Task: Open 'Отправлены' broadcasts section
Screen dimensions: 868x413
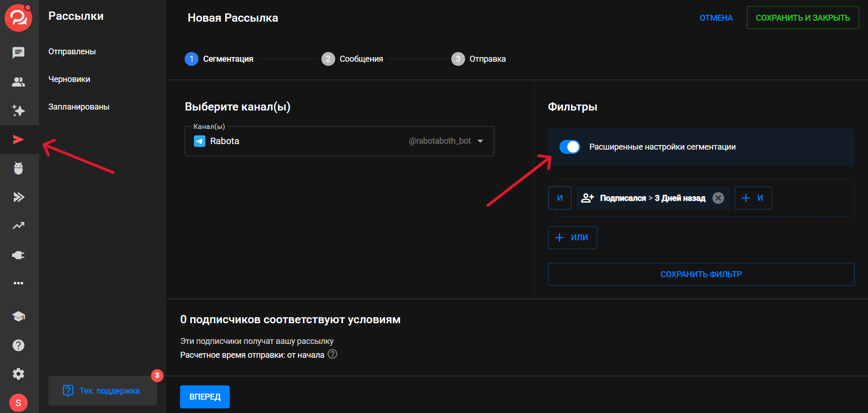Action: pyautogui.click(x=72, y=52)
